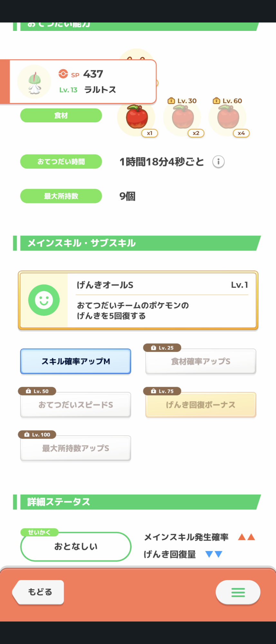Tap the locked Lv. 30 apple ingredient
Viewport: 276px width, 644px height.
tap(183, 118)
